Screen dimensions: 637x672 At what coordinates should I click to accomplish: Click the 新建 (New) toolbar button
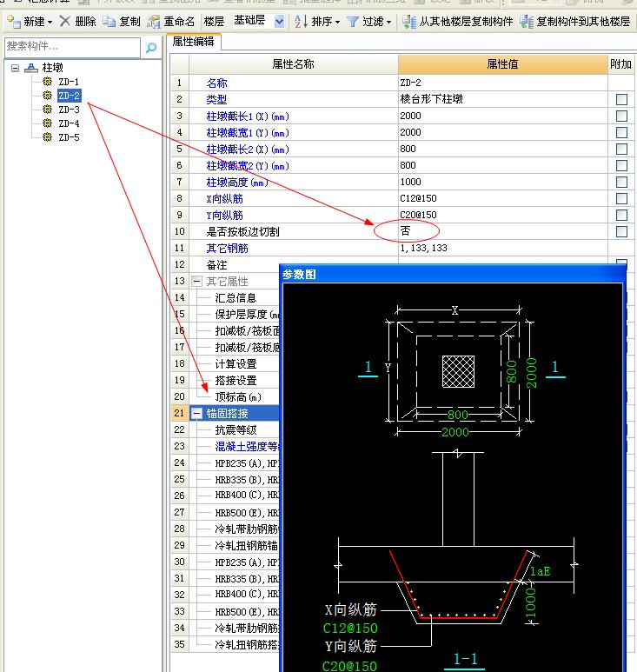point(30,21)
